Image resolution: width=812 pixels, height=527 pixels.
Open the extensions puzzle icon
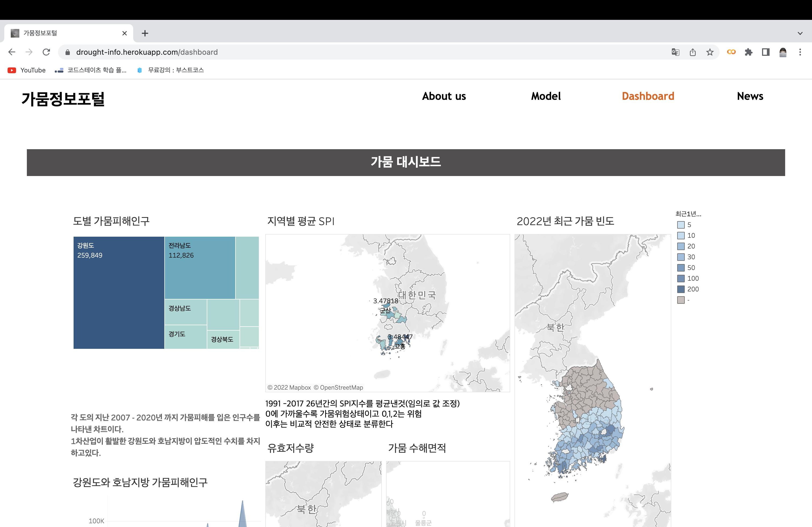(x=749, y=52)
